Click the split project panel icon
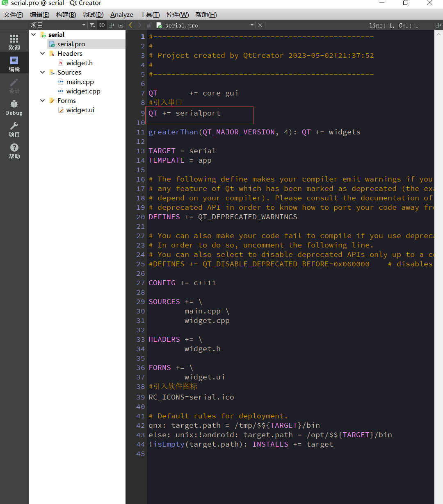 (x=111, y=25)
